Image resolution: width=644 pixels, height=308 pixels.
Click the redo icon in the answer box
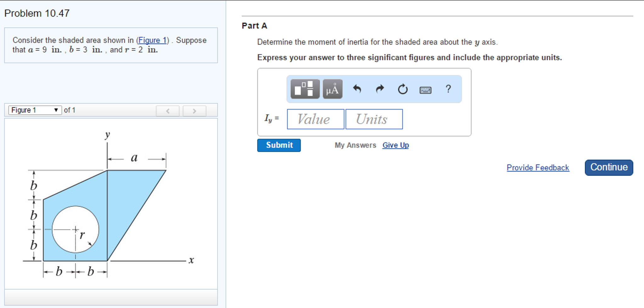coord(380,89)
